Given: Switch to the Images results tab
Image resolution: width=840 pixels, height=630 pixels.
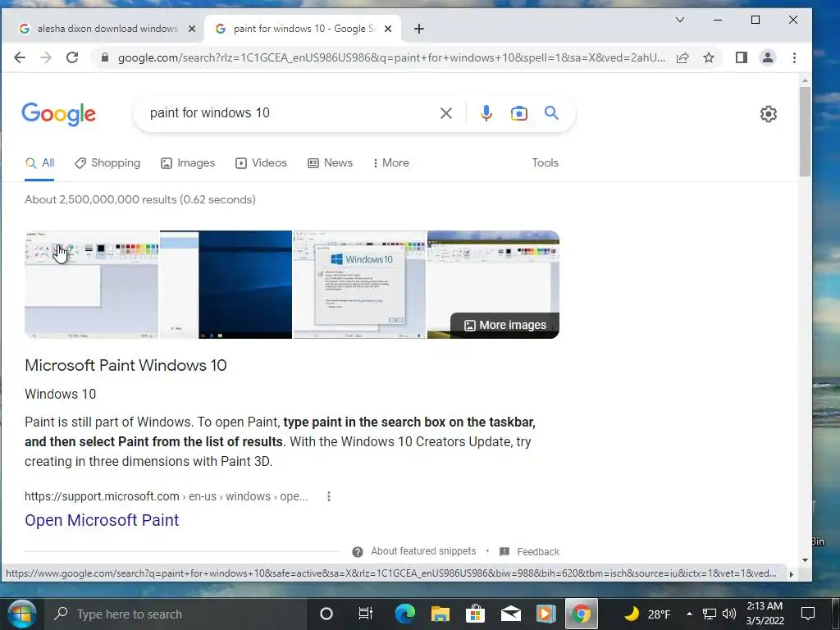Looking at the screenshot, I should pos(188,163).
